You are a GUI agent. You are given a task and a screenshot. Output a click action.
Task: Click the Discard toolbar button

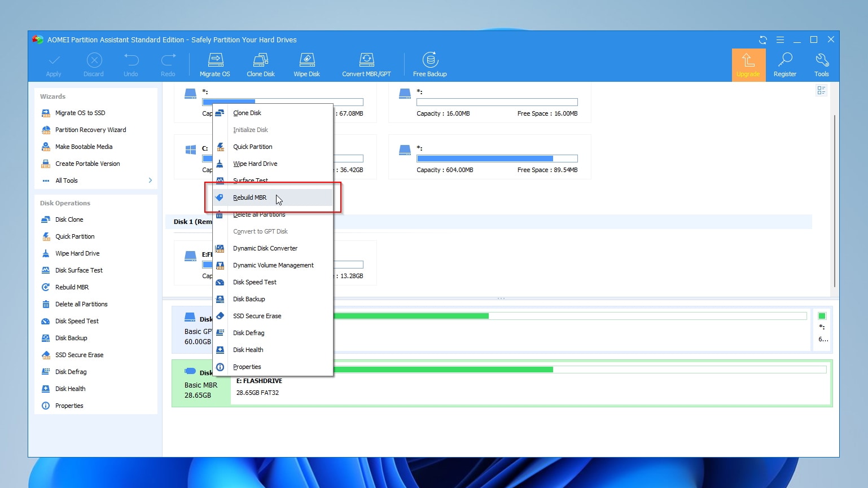(94, 65)
